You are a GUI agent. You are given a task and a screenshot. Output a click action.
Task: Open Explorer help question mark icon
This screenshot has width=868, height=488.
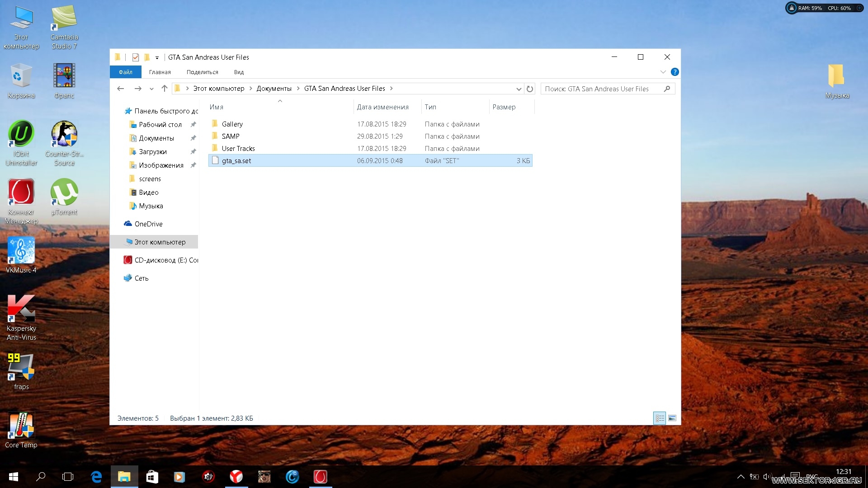tap(675, 72)
